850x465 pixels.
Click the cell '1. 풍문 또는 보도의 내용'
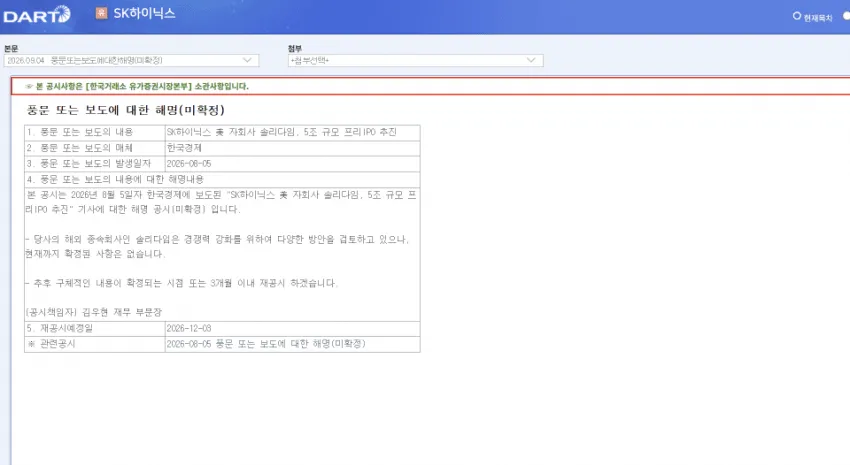[x=95, y=132]
